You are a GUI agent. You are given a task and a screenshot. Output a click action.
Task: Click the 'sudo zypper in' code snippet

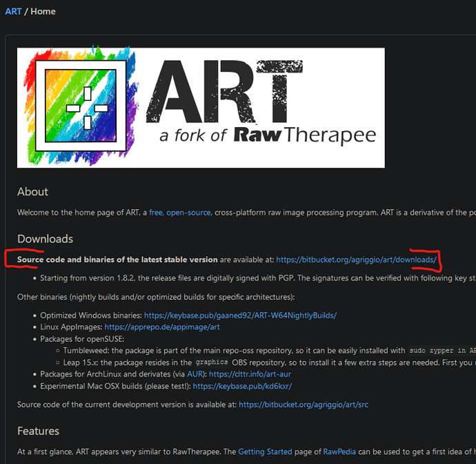pos(442,351)
